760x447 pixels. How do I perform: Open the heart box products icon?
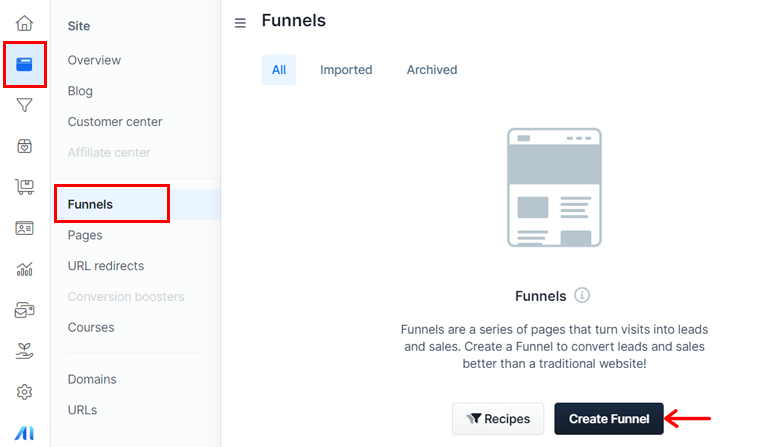click(24, 146)
